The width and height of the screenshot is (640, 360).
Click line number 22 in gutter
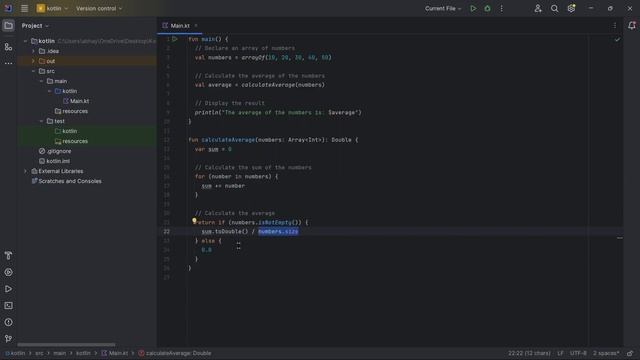tap(167, 231)
